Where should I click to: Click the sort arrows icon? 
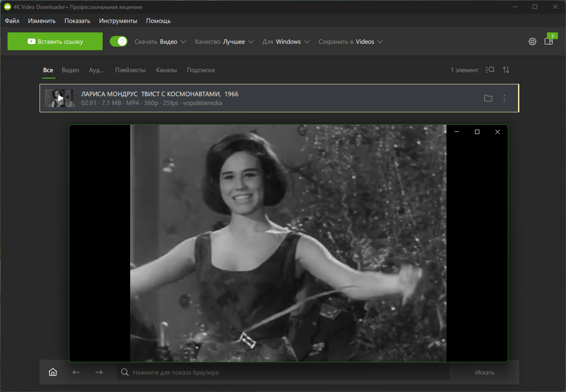(x=506, y=70)
